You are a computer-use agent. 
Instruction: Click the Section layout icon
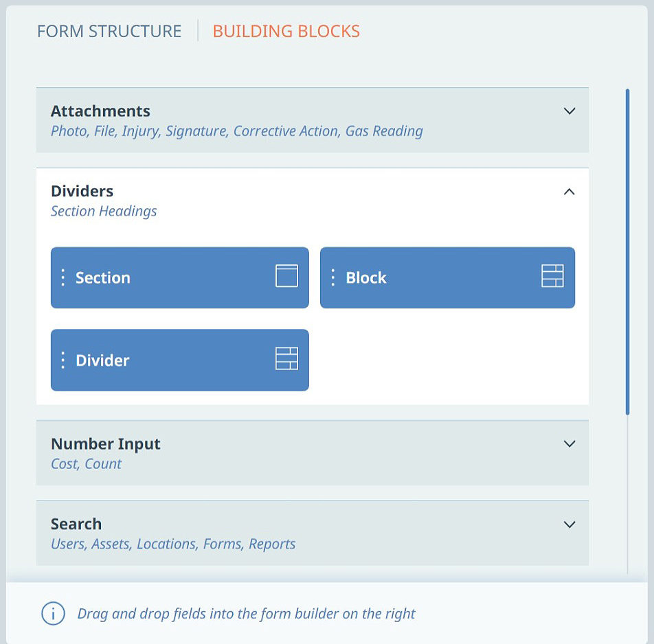(x=286, y=276)
